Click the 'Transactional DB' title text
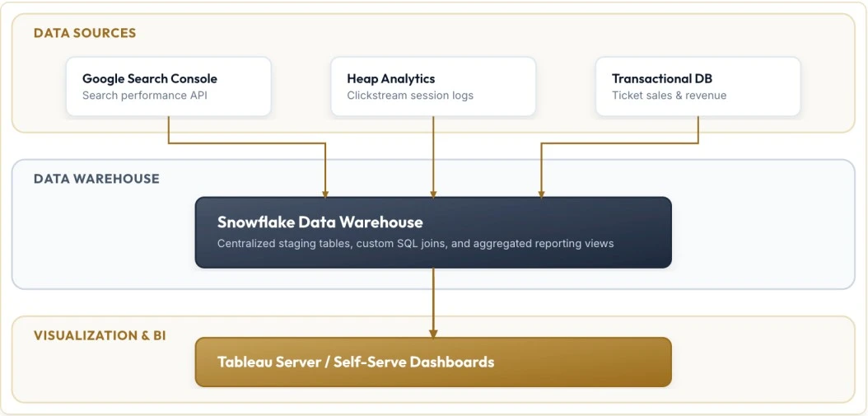 (x=662, y=78)
